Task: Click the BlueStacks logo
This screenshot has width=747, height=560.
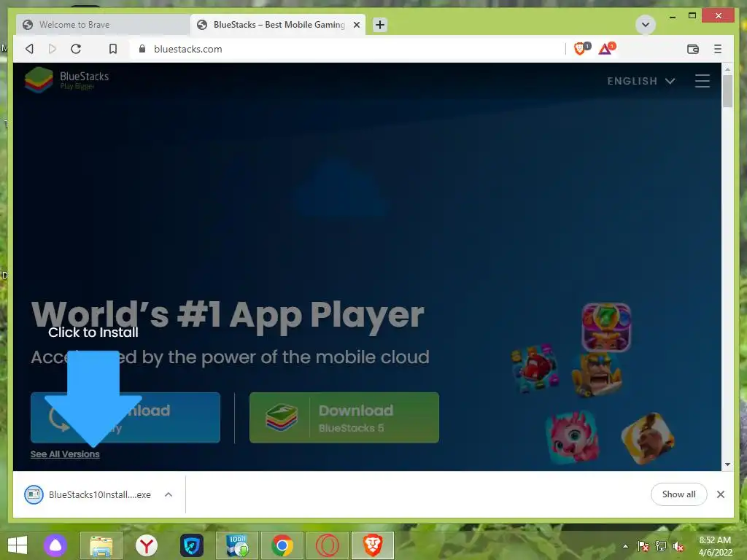Action: 66,80
